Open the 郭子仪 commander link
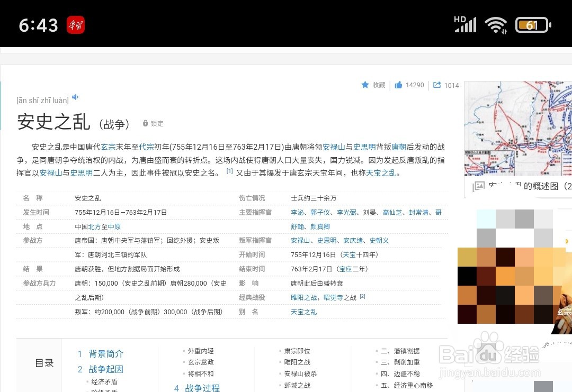Viewport: 572px width, 392px height. pos(320,212)
